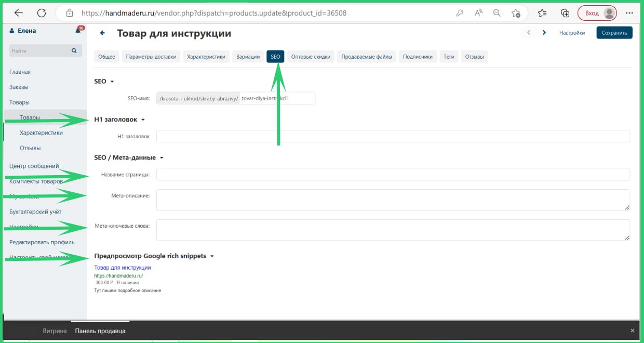Switch to Витрина in bottom bar
Viewport: 644px width, 343px height.
point(55,331)
